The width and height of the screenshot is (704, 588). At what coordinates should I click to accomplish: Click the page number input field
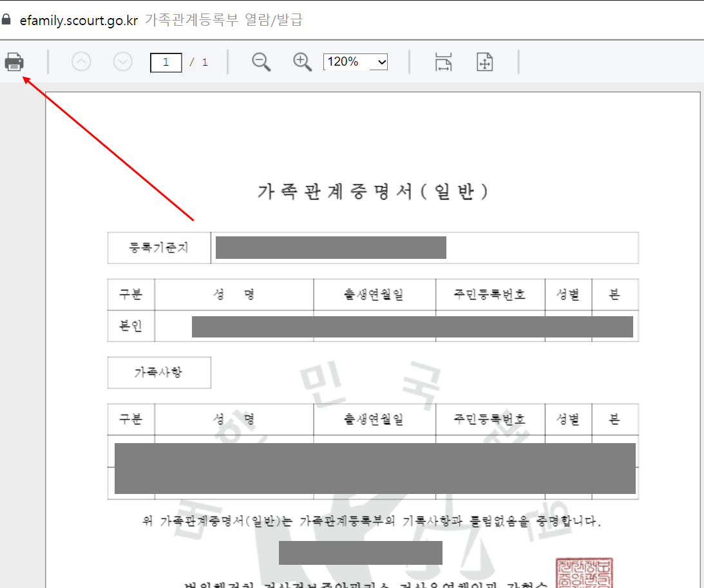166,62
